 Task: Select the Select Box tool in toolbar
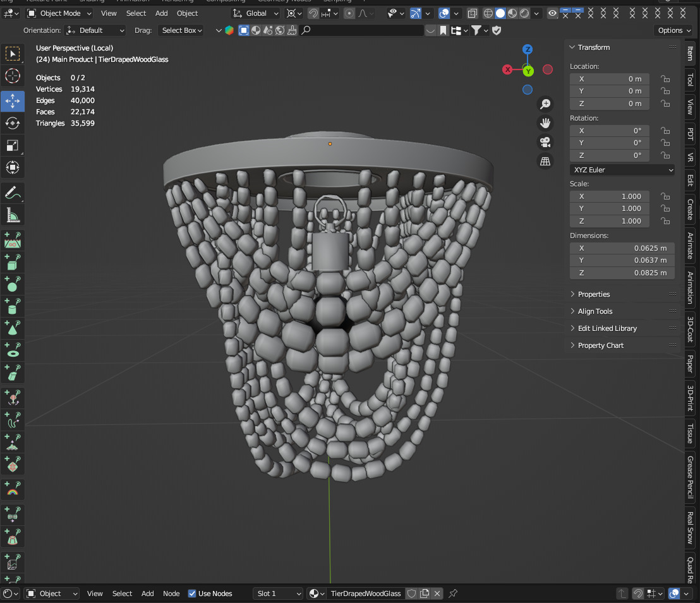[x=13, y=54]
